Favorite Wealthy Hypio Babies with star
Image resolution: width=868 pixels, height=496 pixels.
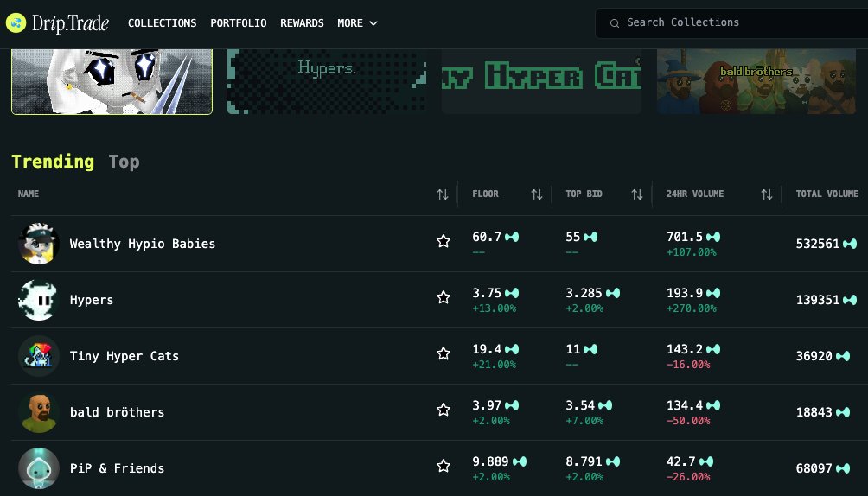444,241
